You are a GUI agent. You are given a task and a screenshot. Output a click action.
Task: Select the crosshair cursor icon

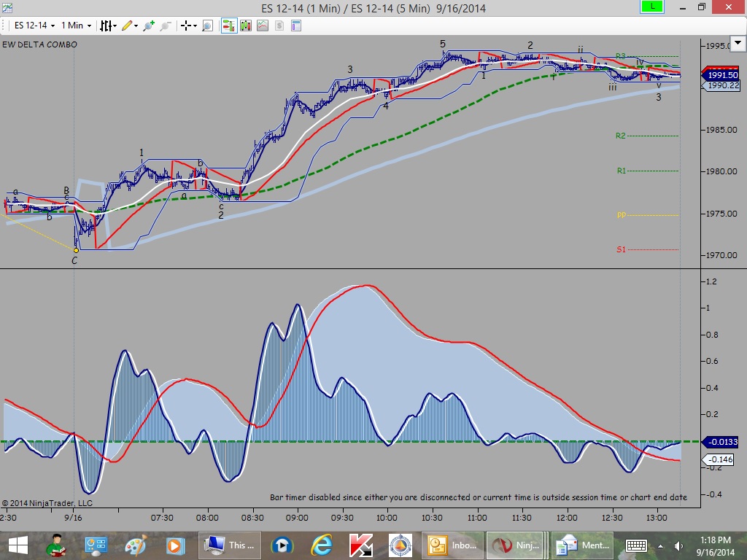point(186,26)
